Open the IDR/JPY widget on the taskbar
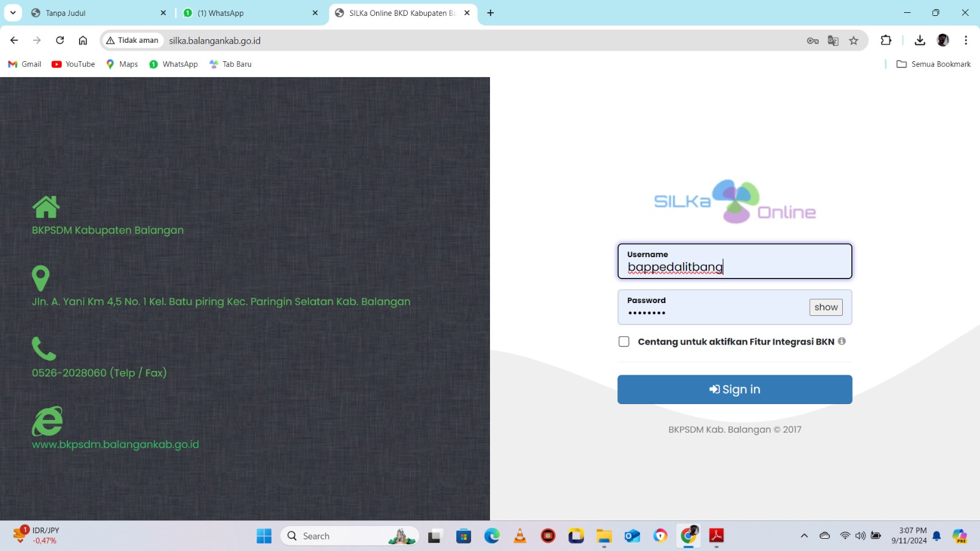 click(x=37, y=536)
